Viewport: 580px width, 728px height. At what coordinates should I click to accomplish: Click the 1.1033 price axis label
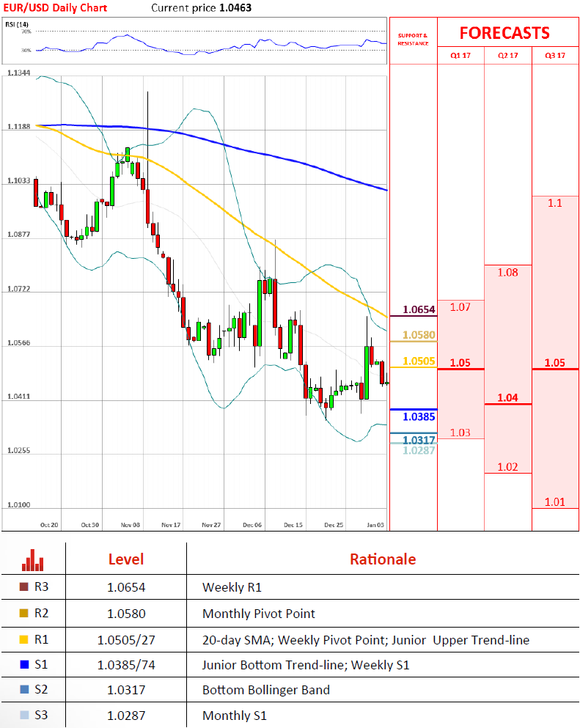pos(18,180)
